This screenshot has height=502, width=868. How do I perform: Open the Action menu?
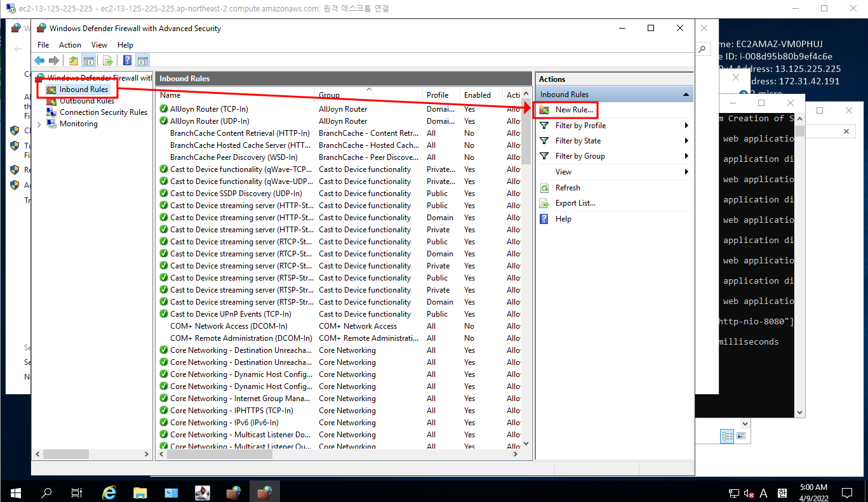click(x=70, y=45)
